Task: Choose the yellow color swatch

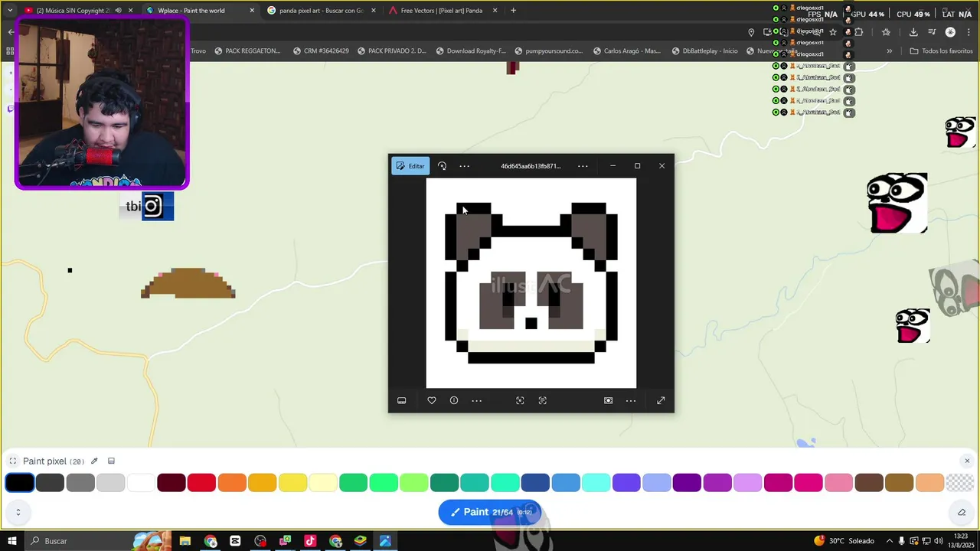Action: pyautogui.click(x=292, y=483)
